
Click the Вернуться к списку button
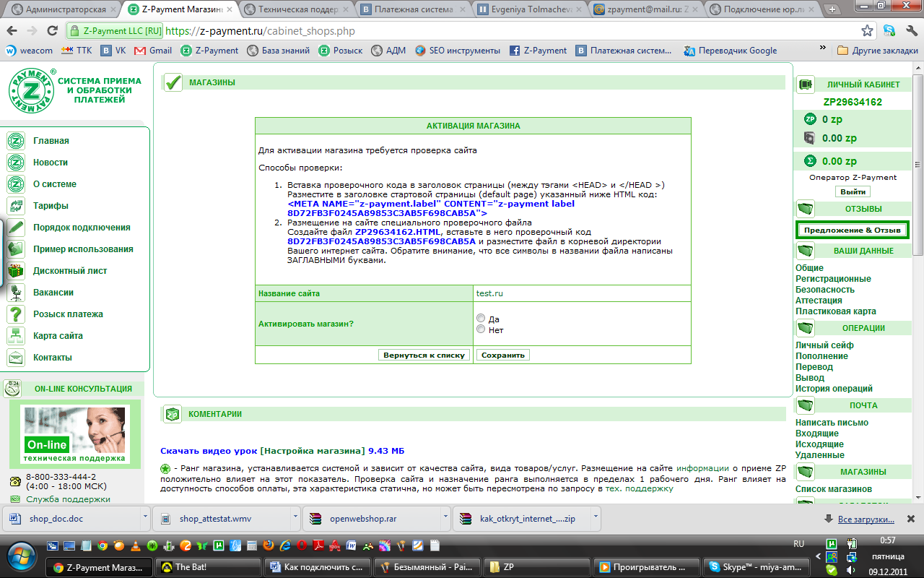pos(424,355)
